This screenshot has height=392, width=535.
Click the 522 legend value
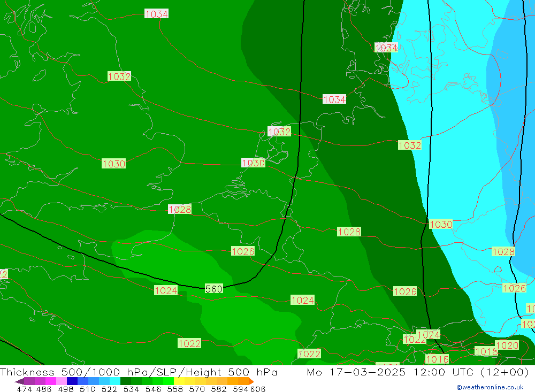[x=109, y=389]
